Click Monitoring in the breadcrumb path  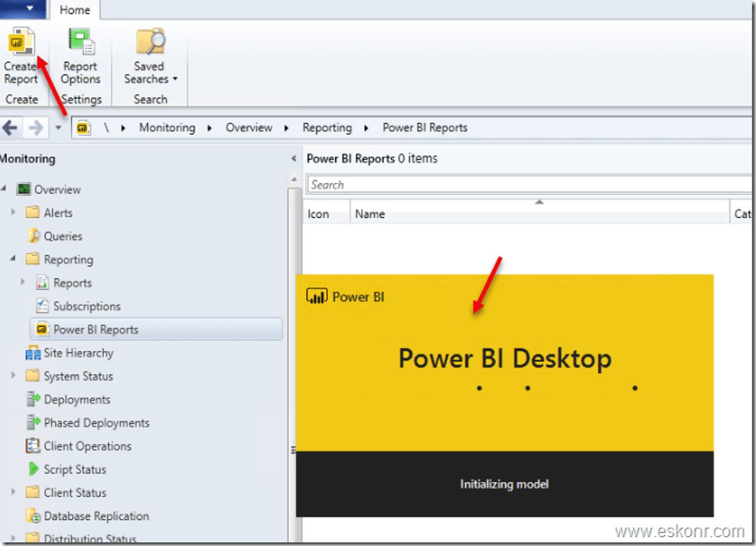[167, 127]
